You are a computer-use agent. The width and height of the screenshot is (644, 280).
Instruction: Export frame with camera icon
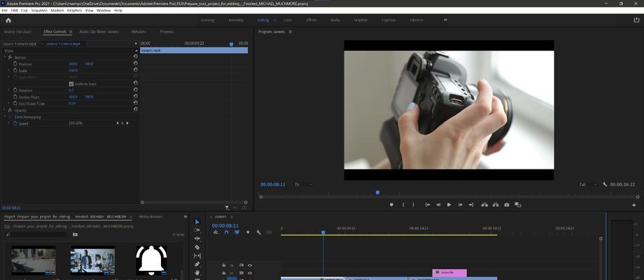(507, 204)
